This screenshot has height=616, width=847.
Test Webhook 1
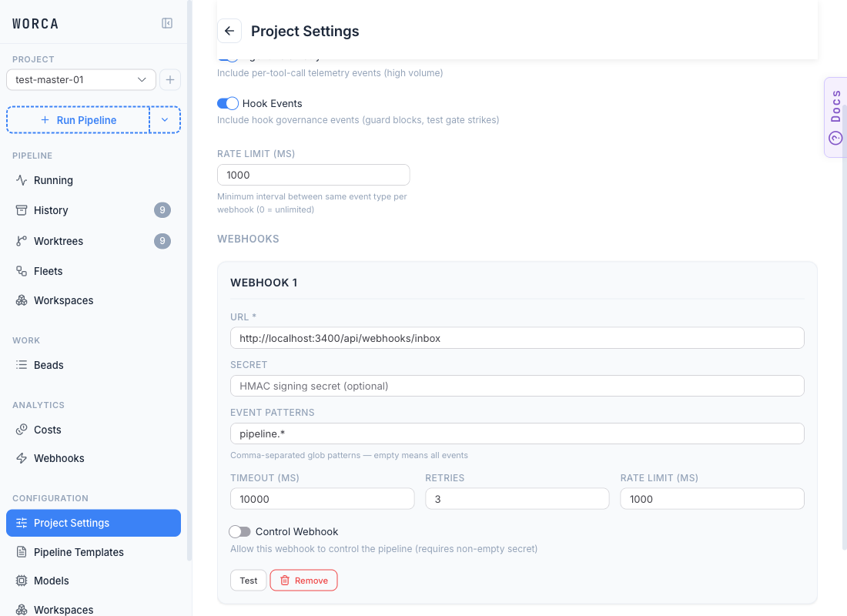(249, 581)
